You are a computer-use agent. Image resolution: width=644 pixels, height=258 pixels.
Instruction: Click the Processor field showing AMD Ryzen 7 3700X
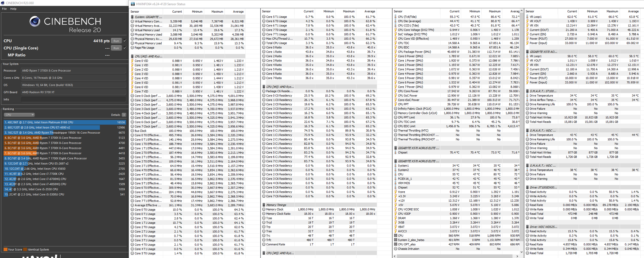(x=73, y=71)
